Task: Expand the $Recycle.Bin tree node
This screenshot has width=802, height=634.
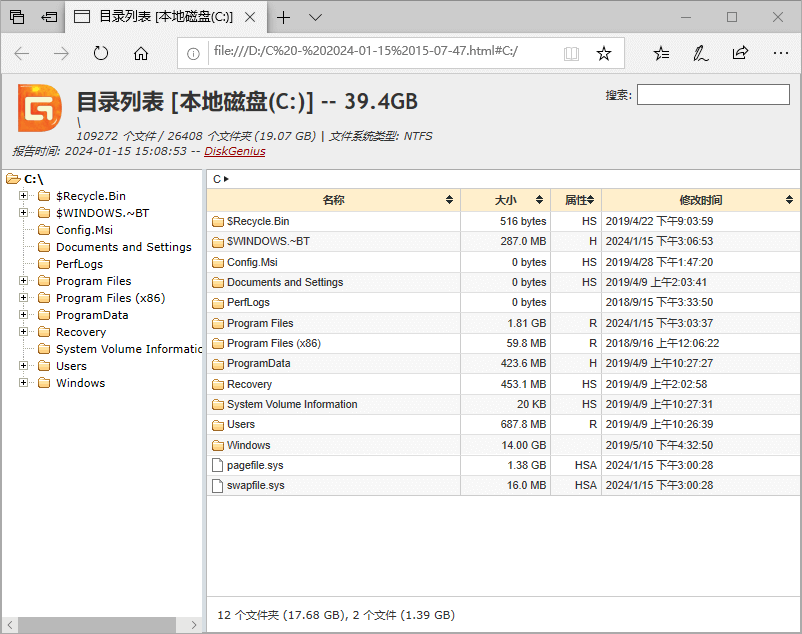Action: click(23, 196)
